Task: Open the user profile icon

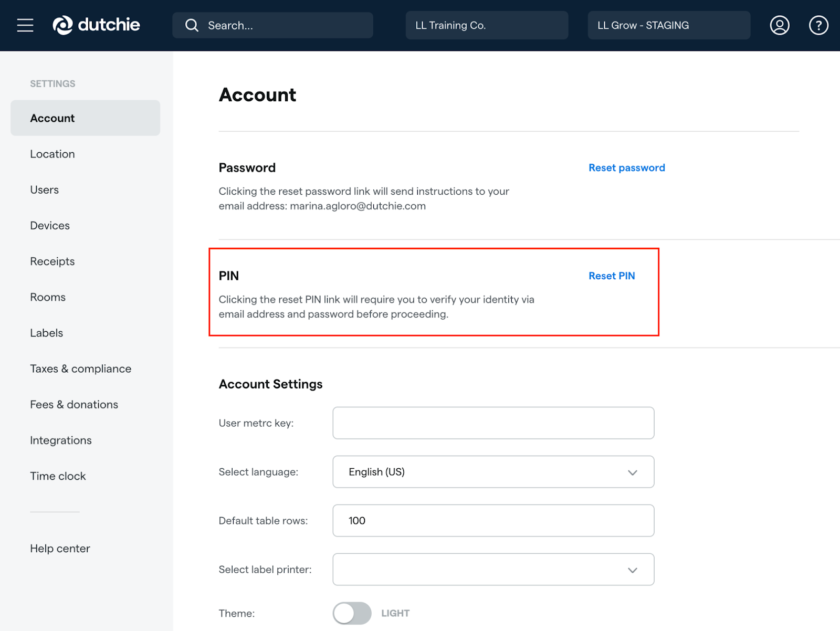Action: click(x=779, y=25)
